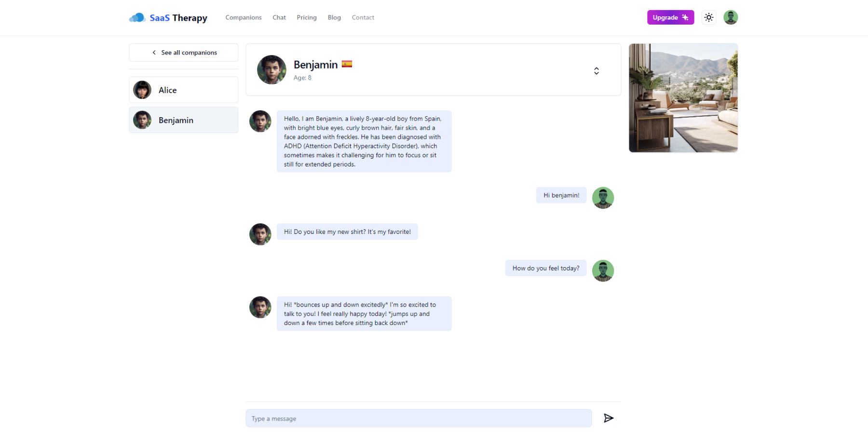Click the SaaS Therapy cloud logo
The width and height of the screenshot is (868, 434).
tap(137, 18)
